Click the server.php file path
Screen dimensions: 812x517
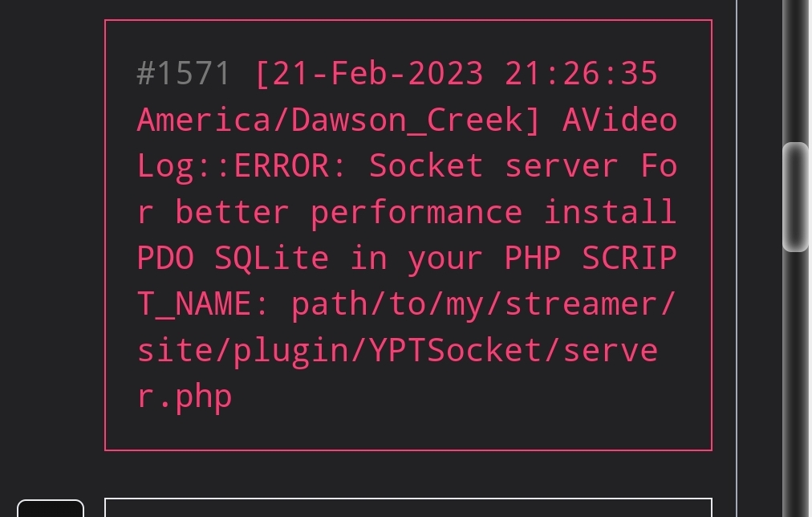[185, 395]
